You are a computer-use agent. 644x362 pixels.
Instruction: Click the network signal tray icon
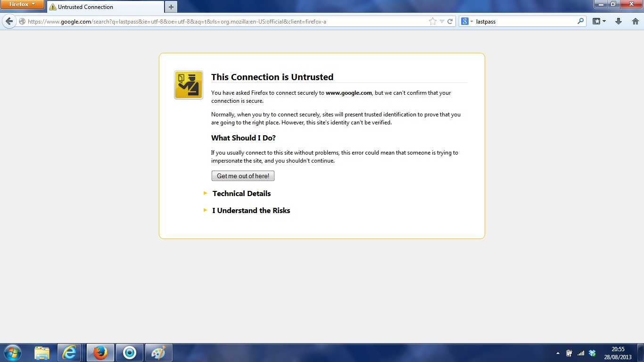pyautogui.click(x=581, y=353)
